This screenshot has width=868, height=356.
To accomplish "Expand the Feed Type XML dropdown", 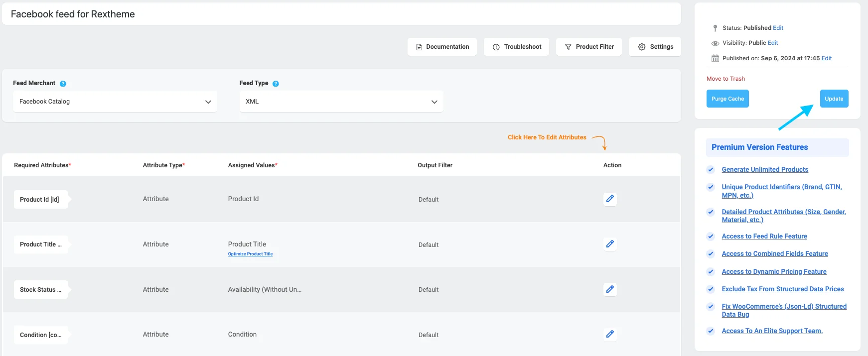I will click(x=341, y=102).
